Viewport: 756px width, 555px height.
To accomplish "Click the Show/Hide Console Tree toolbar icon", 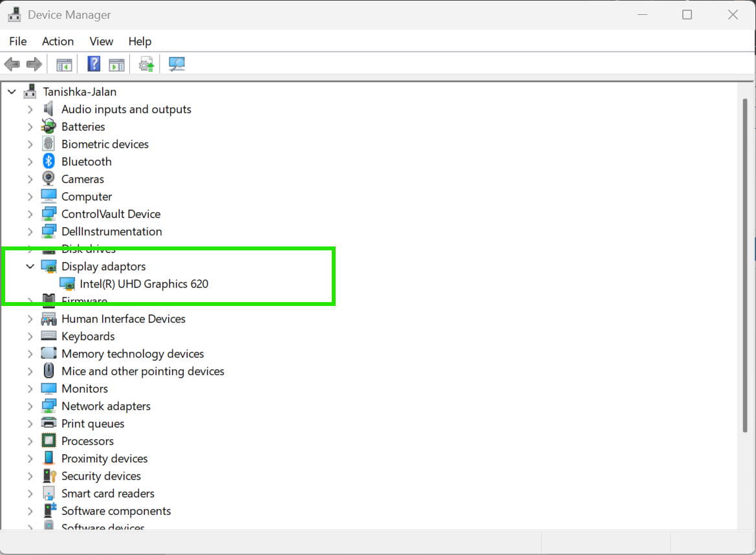I will point(64,64).
